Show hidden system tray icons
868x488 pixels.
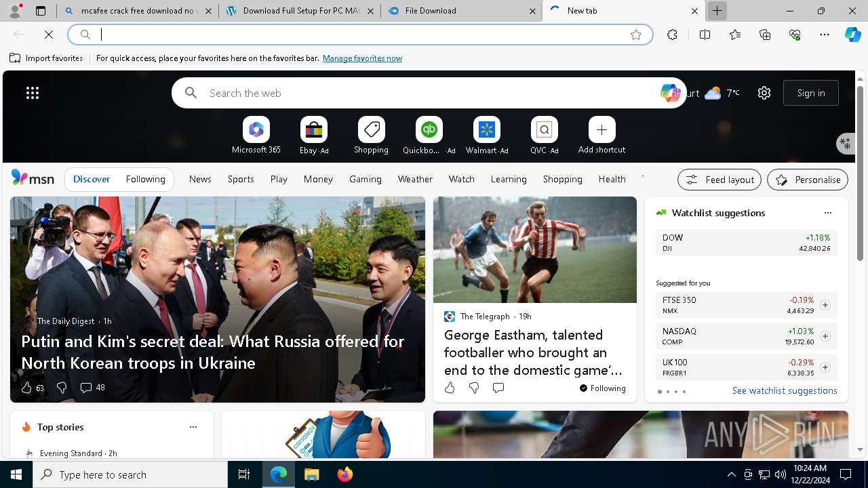click(x=731, y=474)
